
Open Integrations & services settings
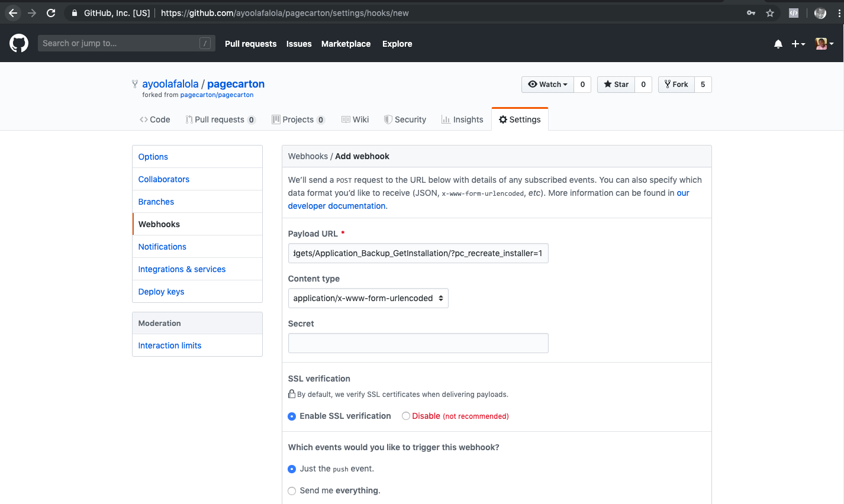click(x=197, y=269)
